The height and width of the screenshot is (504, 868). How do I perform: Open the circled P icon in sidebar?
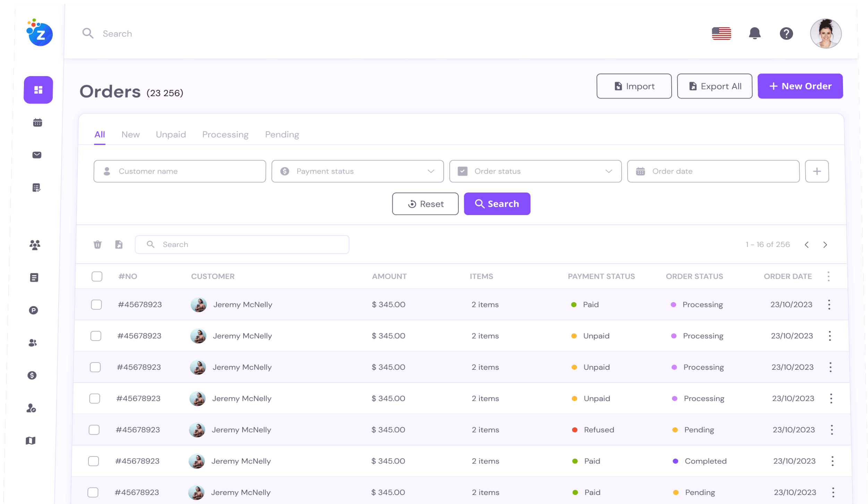point(33,310)
